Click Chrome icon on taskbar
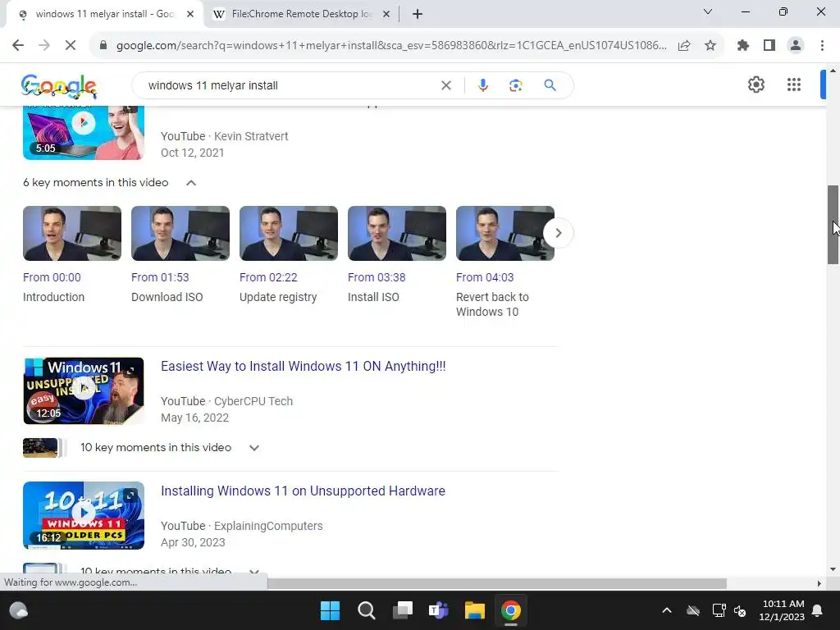This screenshot has height=630, width=840. [510, 610]
